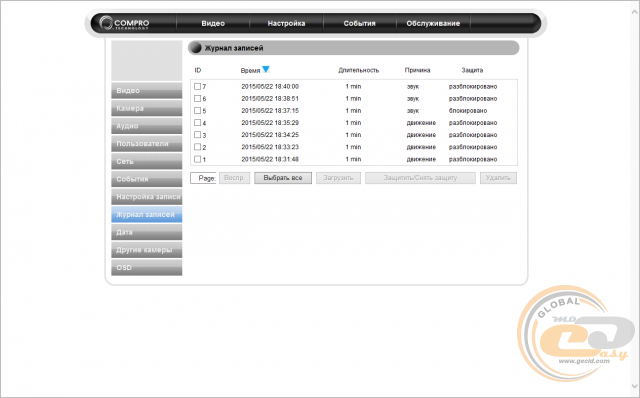Check the box for record ID 7
The image size is (640, 398).
198,86
